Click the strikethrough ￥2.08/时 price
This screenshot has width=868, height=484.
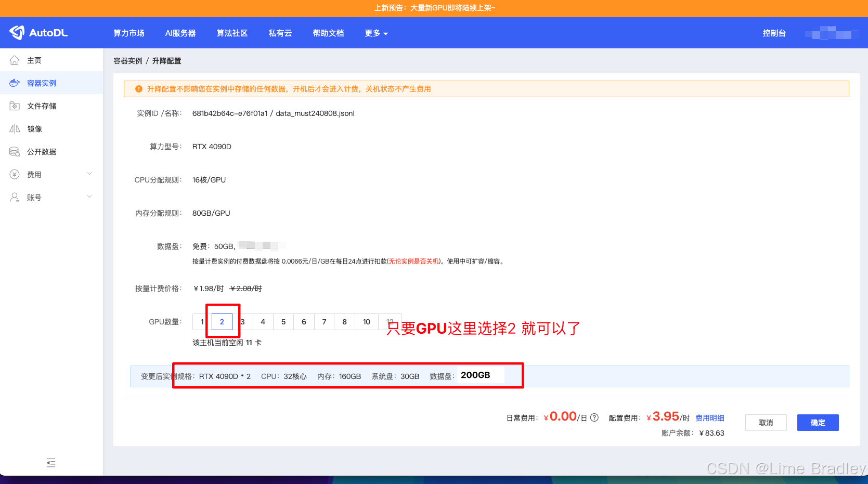coord(246,289)
